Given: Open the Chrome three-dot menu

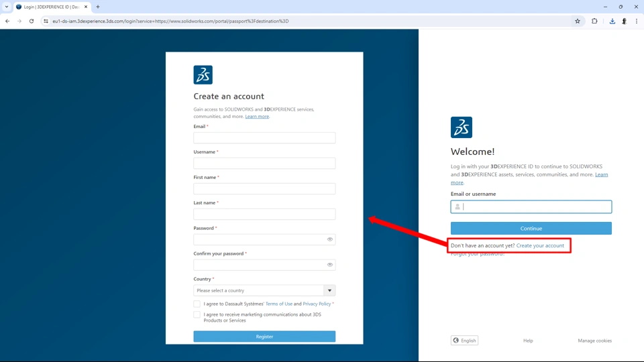Looking at the screenshot, I should click(637, 21).
